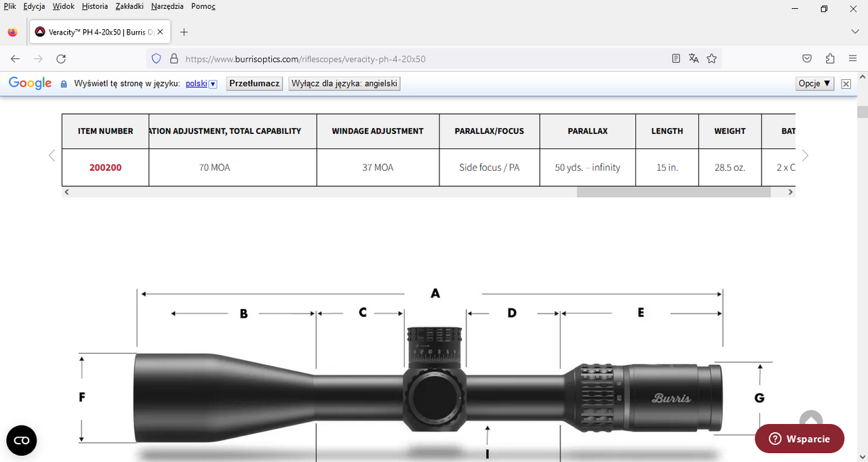Click the LENGTH column header

(667, 131)
